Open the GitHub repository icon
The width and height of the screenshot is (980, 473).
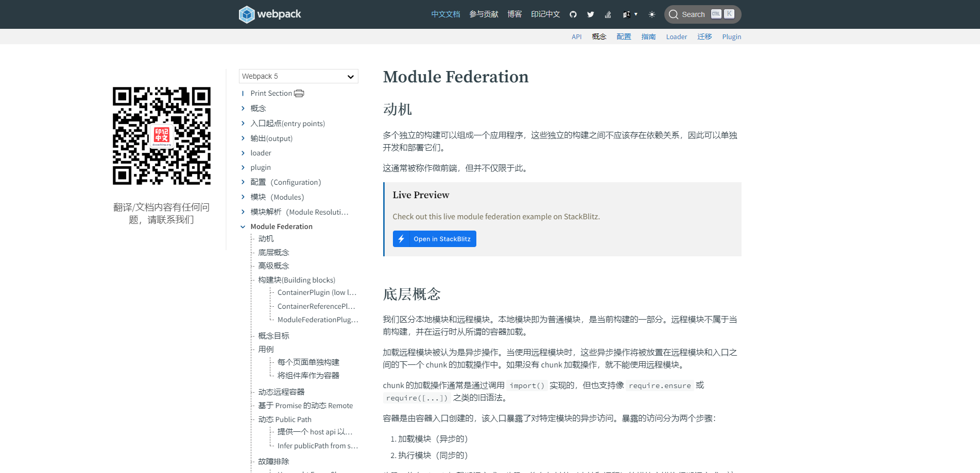pos(573,14)
